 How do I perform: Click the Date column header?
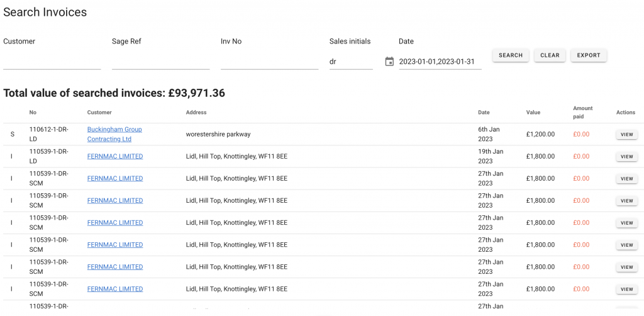click(x=484, y=113)
